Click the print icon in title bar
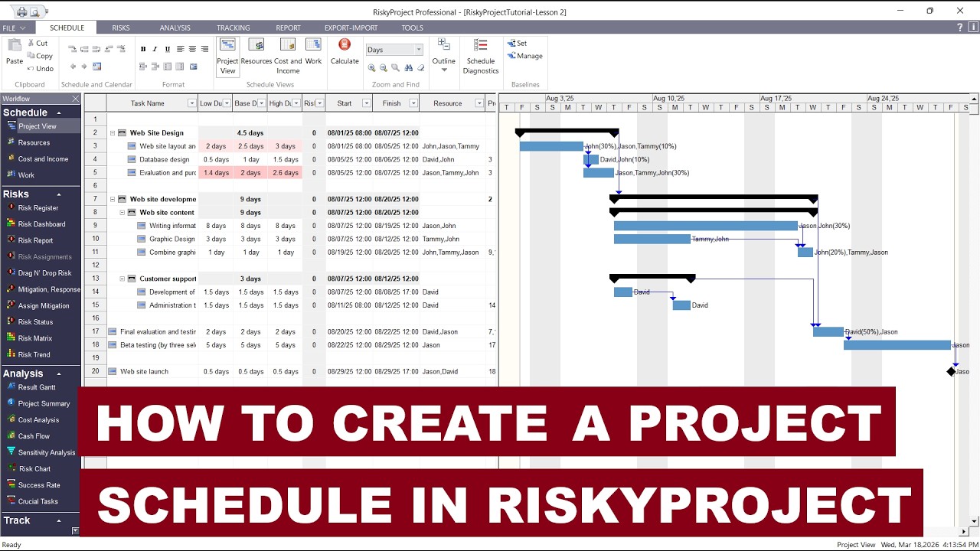The height and width of the screenshot is (551, 980). tap(21, 11)
